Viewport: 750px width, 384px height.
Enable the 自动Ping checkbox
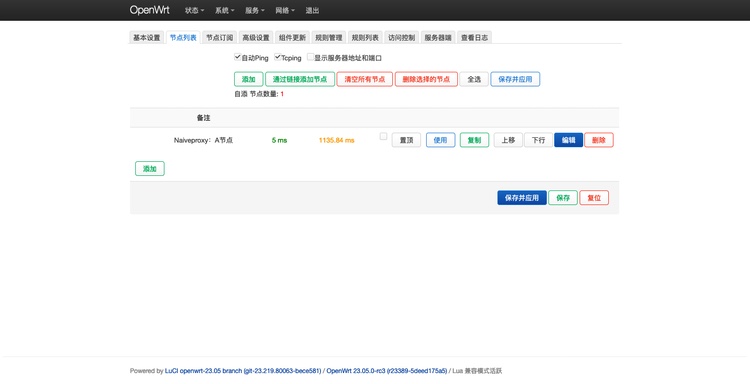[x=237, y=57]
